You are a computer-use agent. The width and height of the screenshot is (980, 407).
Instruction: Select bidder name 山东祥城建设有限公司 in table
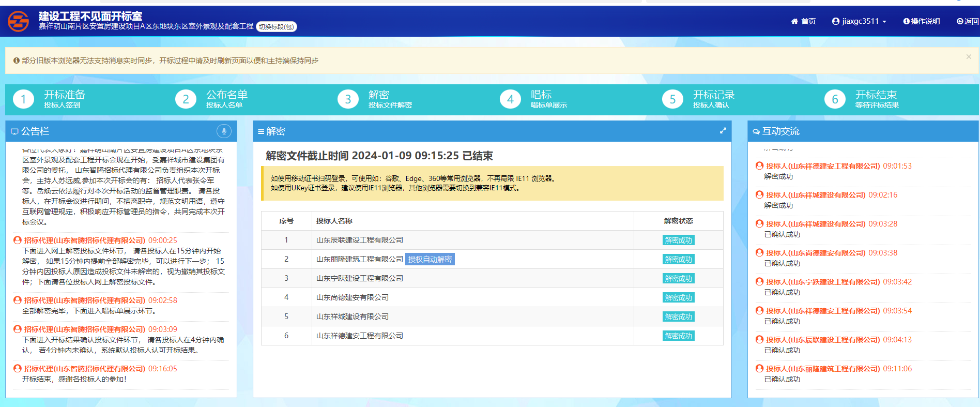pos(353,316)
